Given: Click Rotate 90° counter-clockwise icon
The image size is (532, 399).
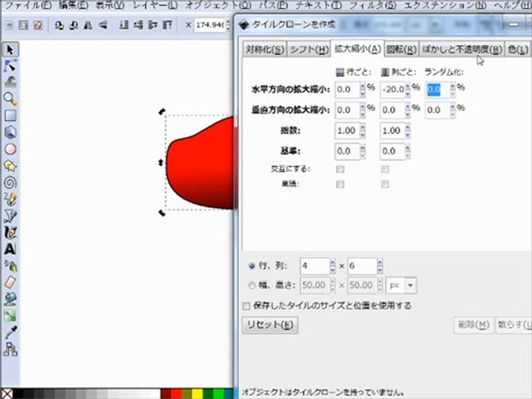Looking at the screenshot, I should pyautogui.click(x=59, y=25).
